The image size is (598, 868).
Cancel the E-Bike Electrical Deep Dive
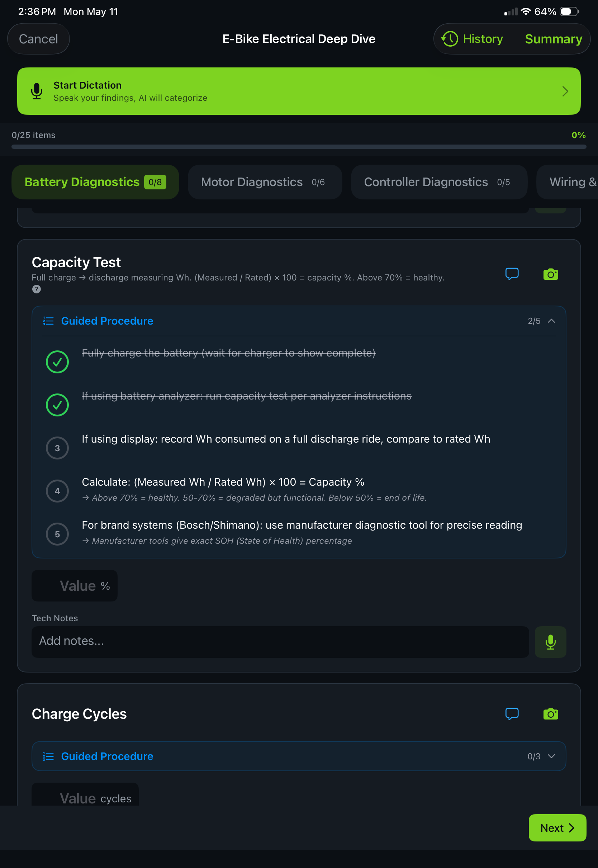click(x=39, y=39)
